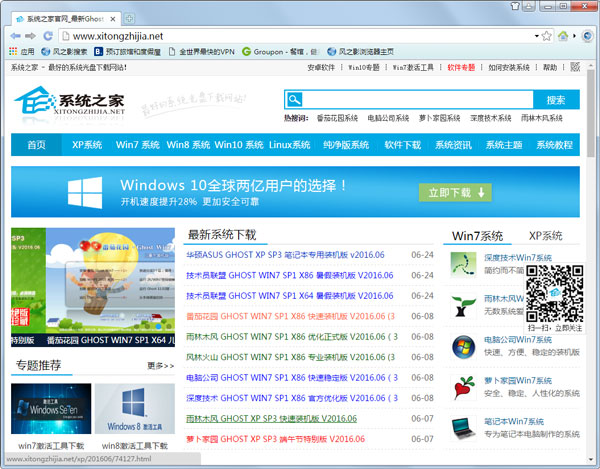Click the 萝卜家园 radish icon
Viewport: 600px width, 469px height.
tap(463, 388)
